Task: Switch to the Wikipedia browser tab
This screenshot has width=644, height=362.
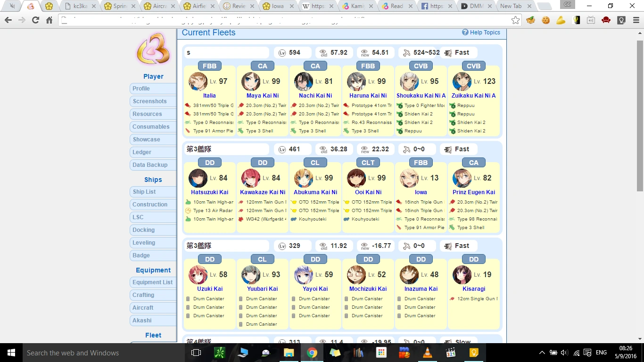Action: click(x=318, y=6)
